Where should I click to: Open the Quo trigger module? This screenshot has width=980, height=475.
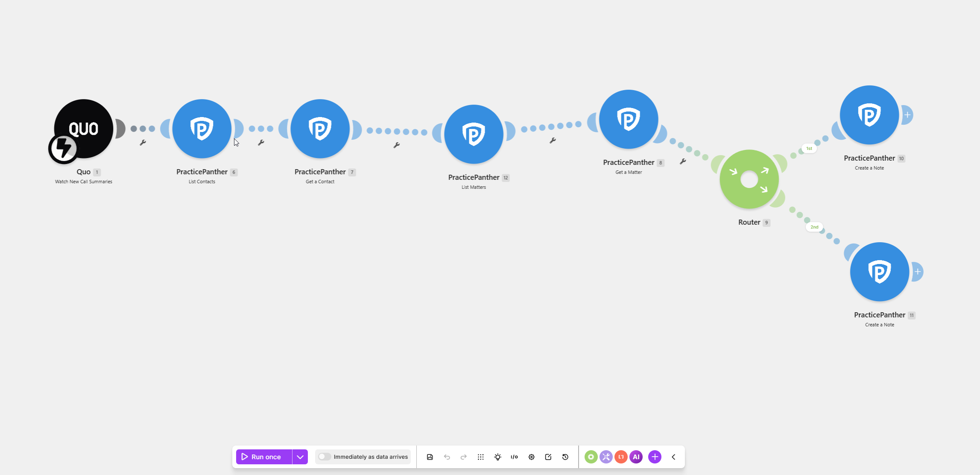pyautogui.click(x=84, y=129)
